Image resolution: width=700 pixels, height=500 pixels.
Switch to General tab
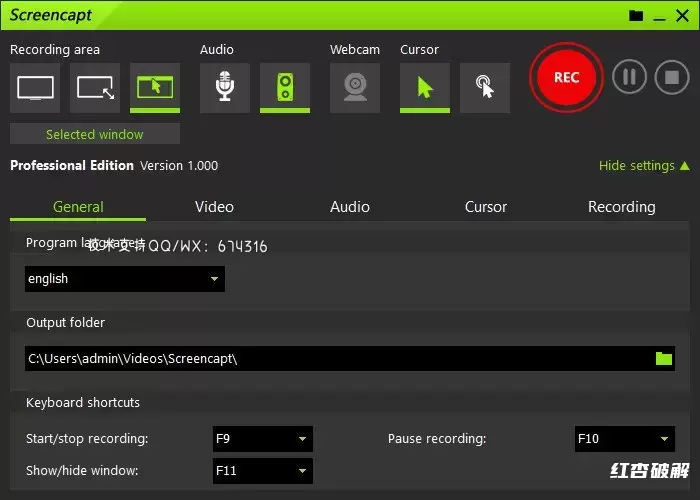(x=78, y=207)
